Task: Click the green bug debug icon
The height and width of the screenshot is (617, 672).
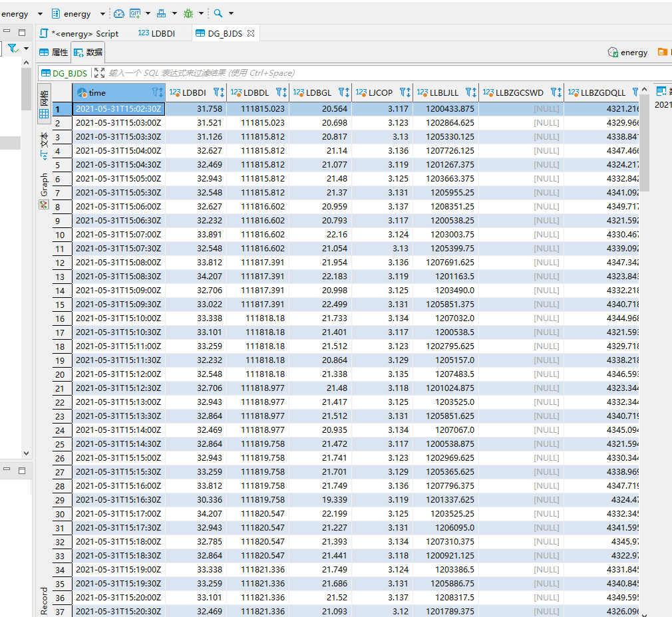Action: 188,14
